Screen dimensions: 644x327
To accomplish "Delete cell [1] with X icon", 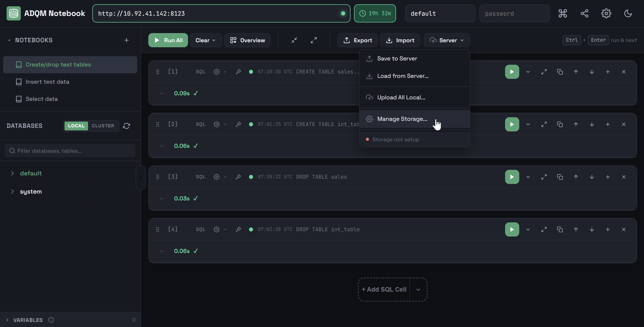I will tap(624, 72).
